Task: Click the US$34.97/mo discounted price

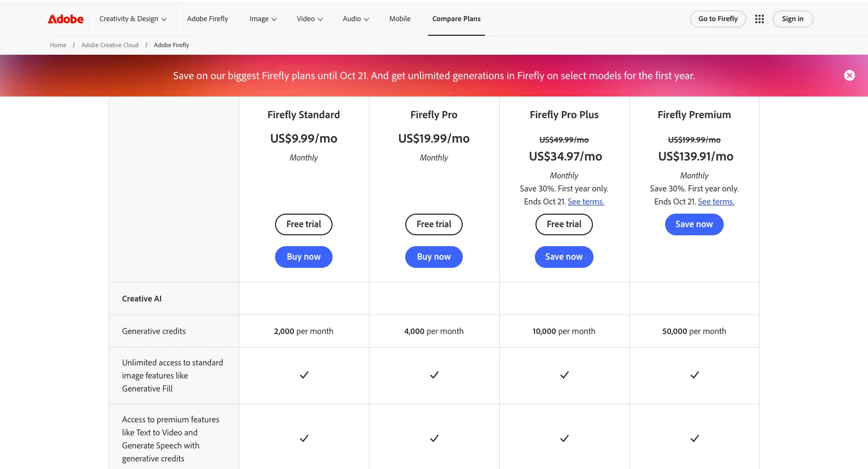Action: click(565, 157)
